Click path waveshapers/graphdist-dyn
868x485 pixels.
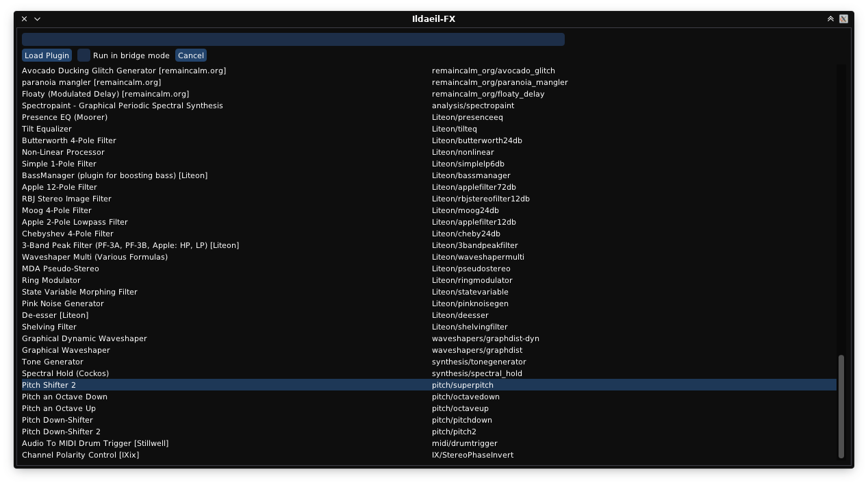pos(485,338)
